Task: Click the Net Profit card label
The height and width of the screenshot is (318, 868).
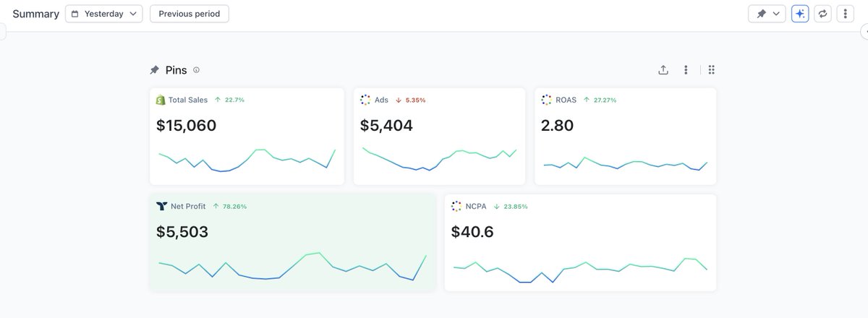Action: coord(188,206)
